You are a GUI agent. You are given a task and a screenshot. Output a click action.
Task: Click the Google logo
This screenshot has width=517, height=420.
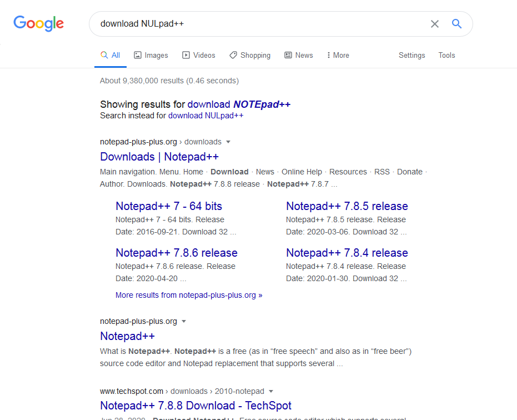[x=38, y=23]
